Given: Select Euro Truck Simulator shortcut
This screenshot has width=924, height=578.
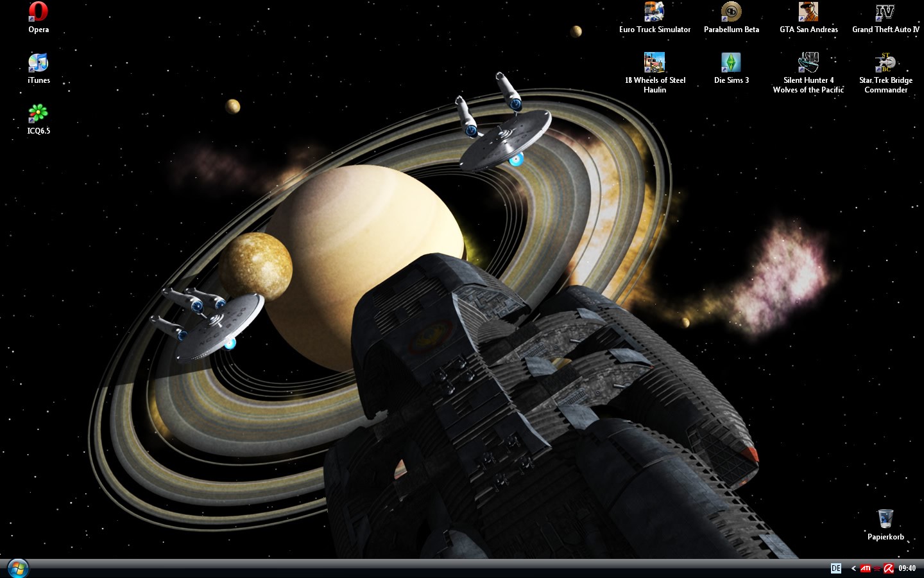Looking at the screenshot, I should 654,12.
